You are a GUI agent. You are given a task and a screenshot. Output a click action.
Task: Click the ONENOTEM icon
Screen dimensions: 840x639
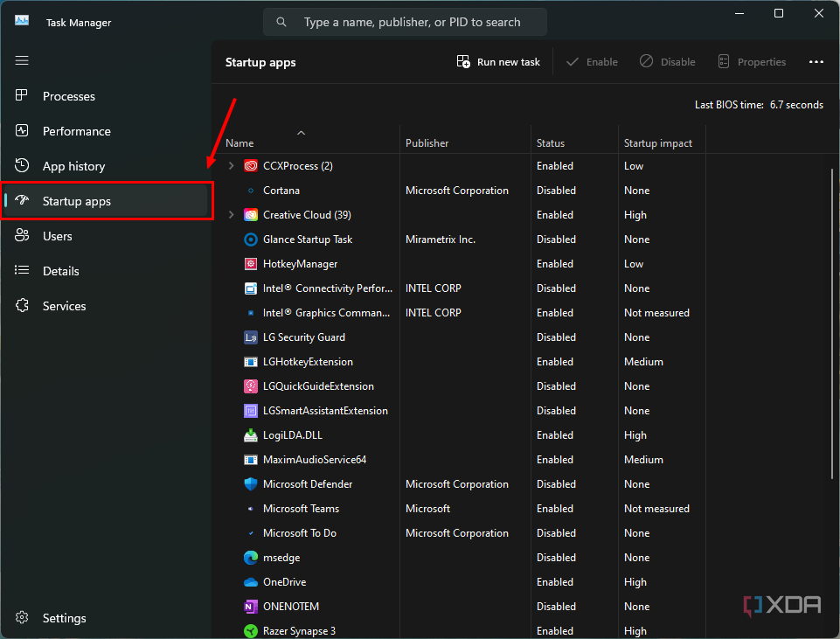pyautogui.click(x=251, y=607)
